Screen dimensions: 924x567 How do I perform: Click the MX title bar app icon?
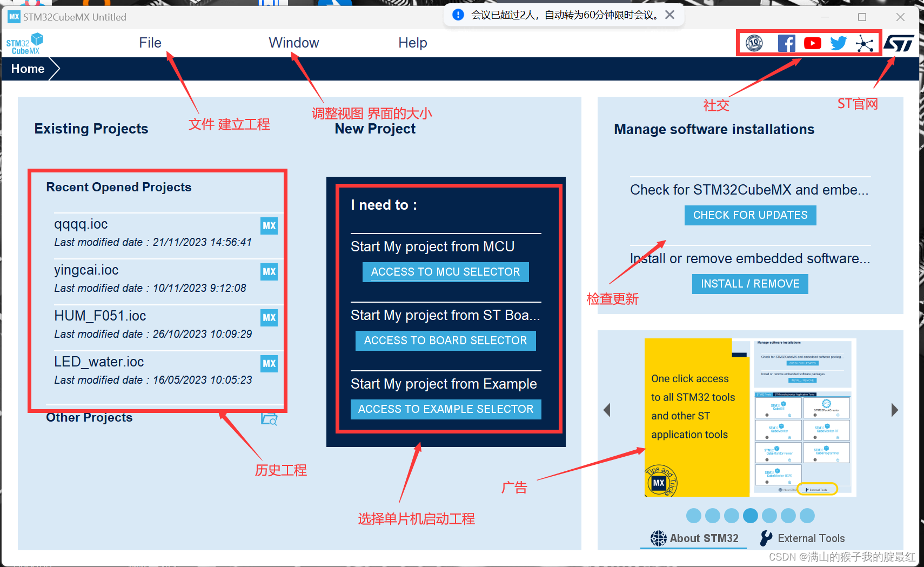[14, 17]
